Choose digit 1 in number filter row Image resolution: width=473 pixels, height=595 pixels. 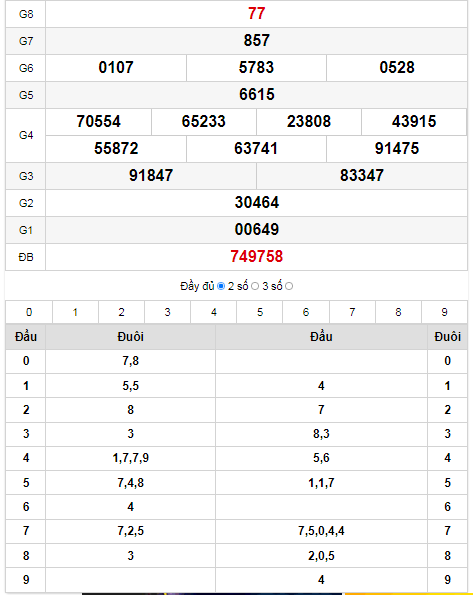click(x=75, y=312)
